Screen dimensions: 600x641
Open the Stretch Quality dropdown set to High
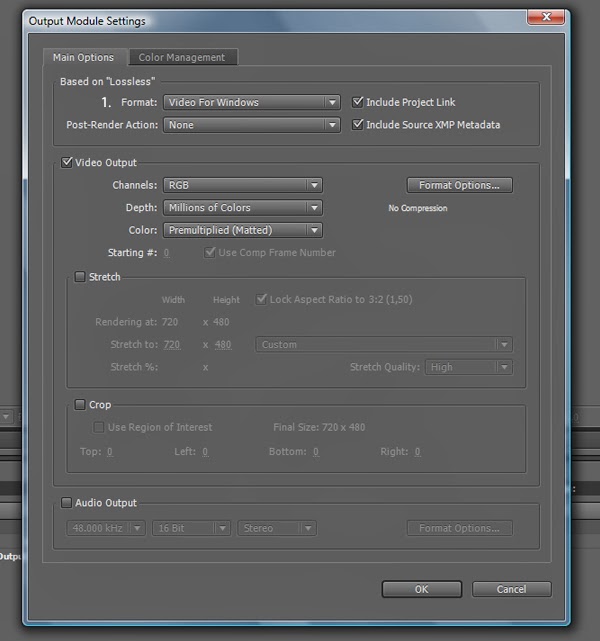click(x=469, y=367)
